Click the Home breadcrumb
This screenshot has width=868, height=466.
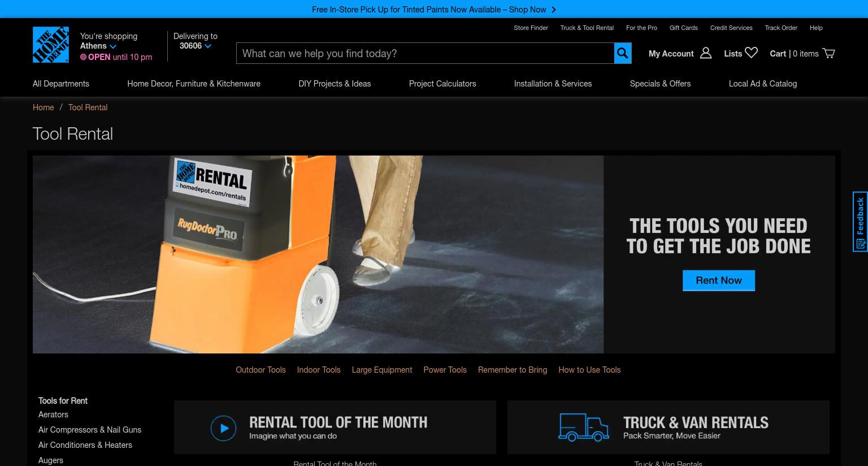pos(44,107)
